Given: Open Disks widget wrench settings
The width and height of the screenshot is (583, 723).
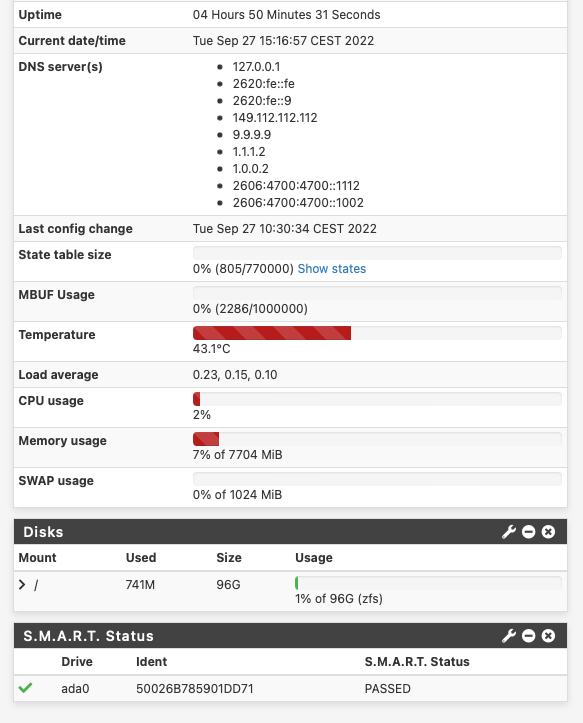Looking at the screenshot, I should pyautogui.click(x=509, y=532).
